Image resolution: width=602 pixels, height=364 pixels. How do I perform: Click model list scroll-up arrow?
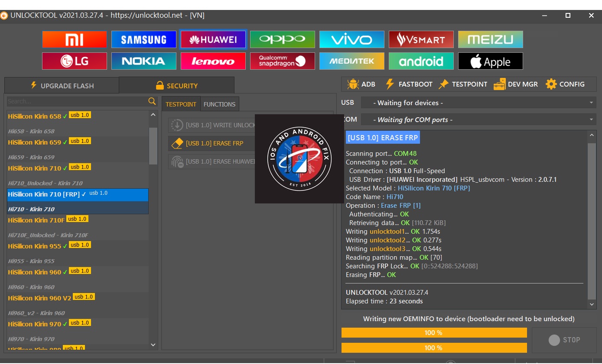coord(153,115)
